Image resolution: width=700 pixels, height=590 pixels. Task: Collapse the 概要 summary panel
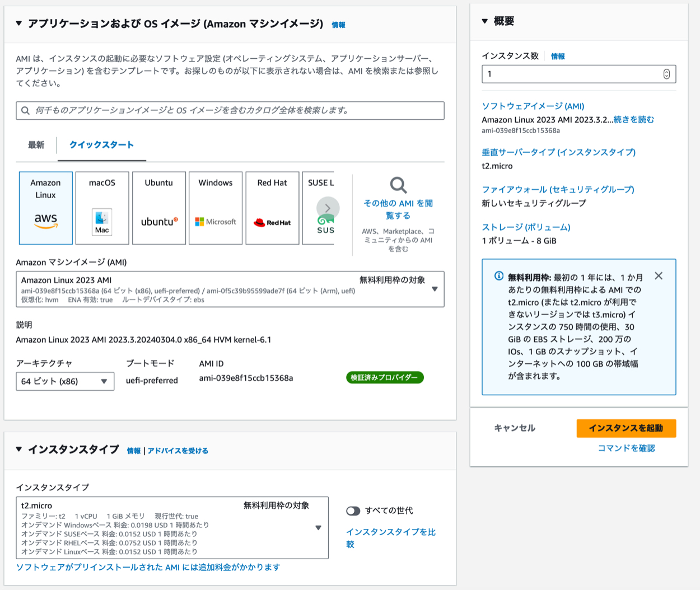tap(485, 21)
